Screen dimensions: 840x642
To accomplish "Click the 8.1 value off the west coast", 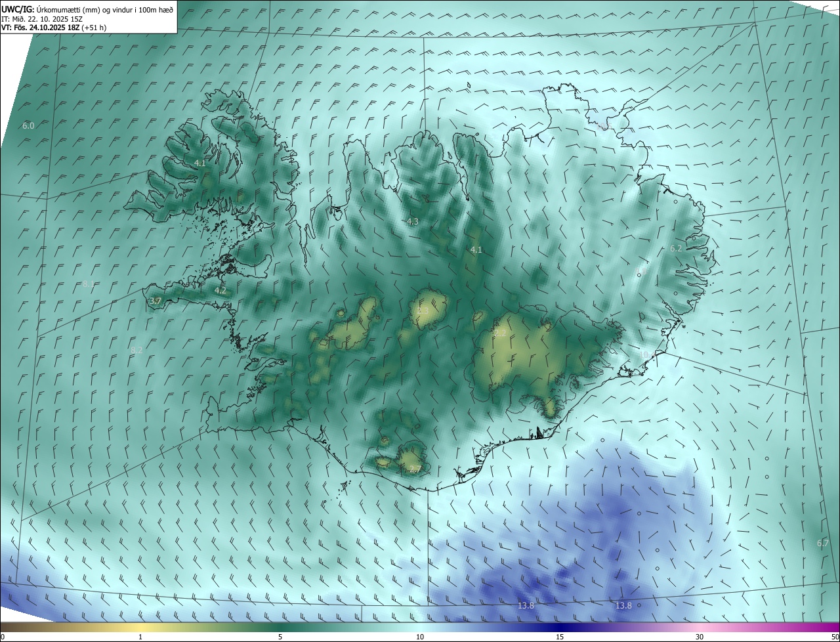I will coord(88,284).
